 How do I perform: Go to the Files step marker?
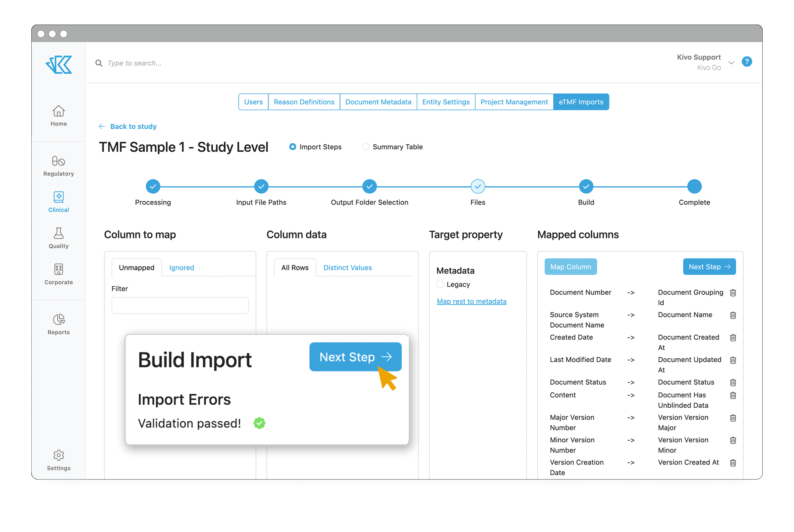[x=478, y=186]
